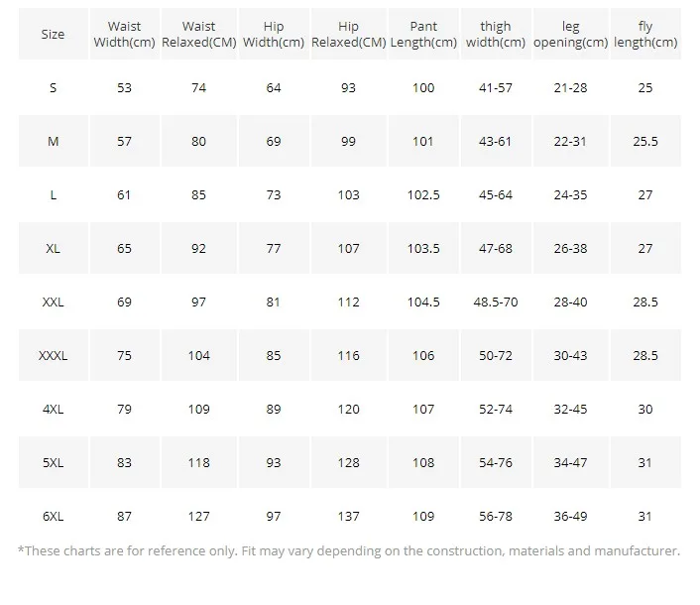Select the XXXL size row label
The height and width of the screenshot is (605, 700).
click(x=53, y=355)
